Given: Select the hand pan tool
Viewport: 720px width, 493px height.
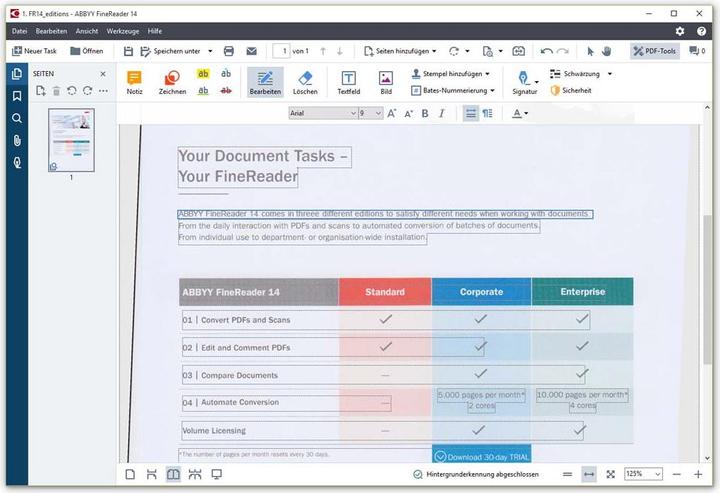Looking at the screenshot, I should pyautogui.click(x=607, y=51).
